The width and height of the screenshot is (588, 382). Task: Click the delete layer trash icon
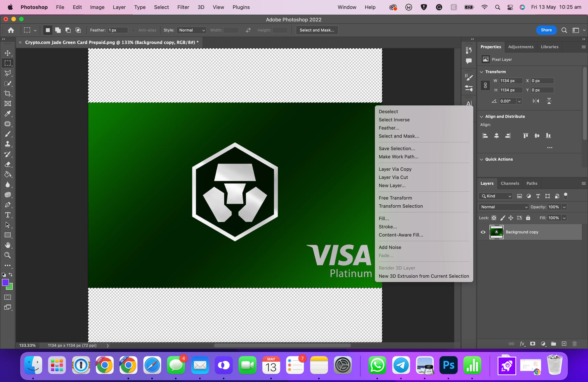click(574, 344)
